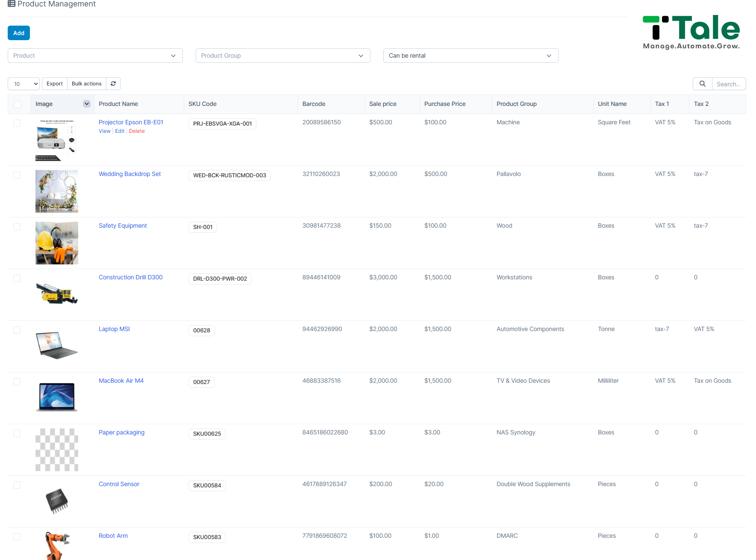The width and height of the screenshot is (756, 560).
Task: Click the Product Management table icon
Action: coord(12,4)
